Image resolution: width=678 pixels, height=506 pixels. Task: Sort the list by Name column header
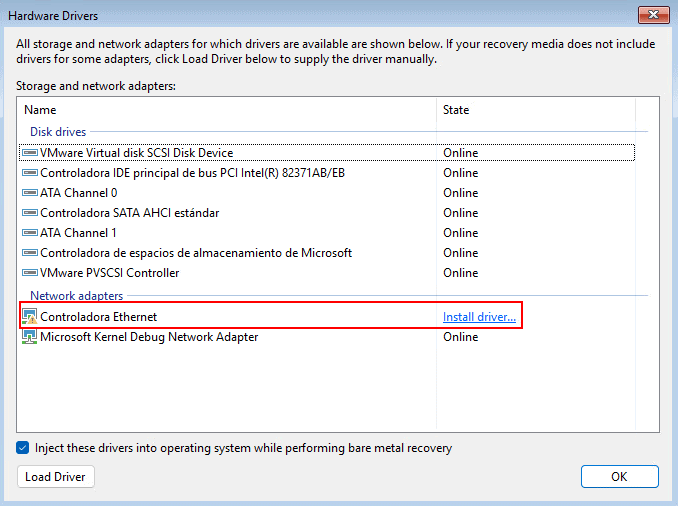click(x=40, y=110)
